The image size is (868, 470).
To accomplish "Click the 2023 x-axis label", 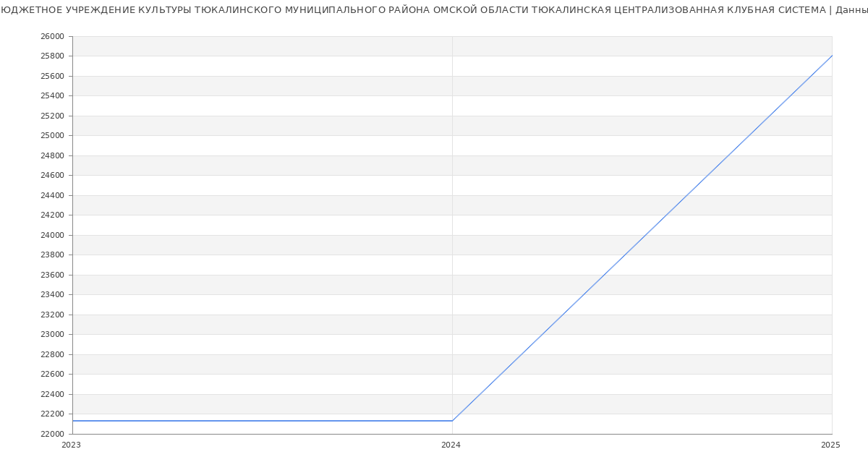I will 71,445.
